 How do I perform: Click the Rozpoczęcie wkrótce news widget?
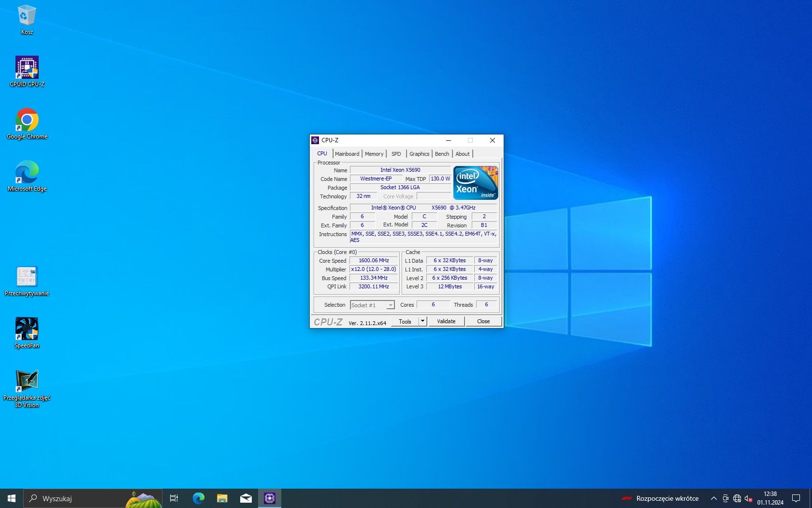[x=660, y=498]
